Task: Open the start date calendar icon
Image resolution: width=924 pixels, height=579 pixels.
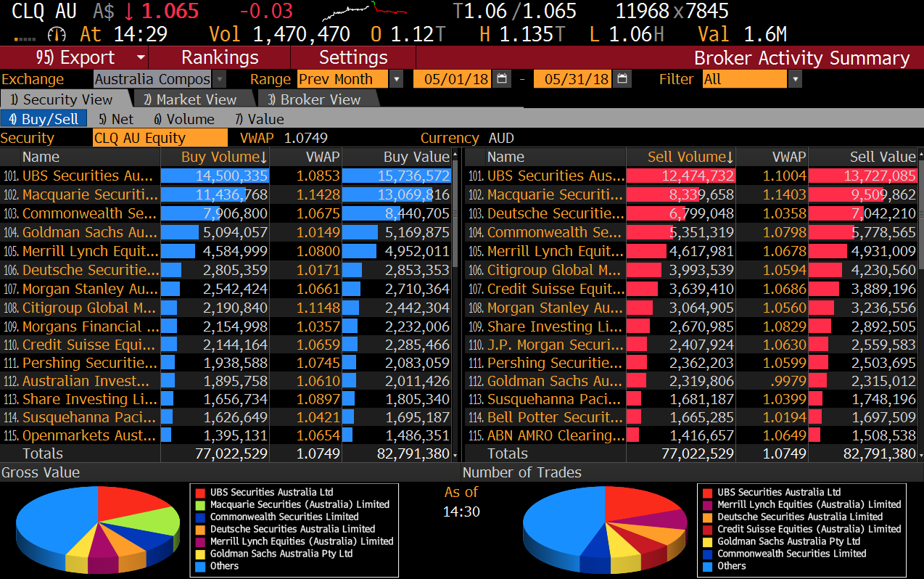Action: pos(503,79)
